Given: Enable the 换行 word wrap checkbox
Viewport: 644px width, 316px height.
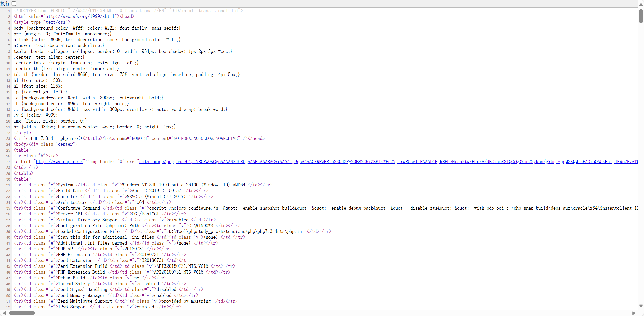Looking at the screenshot, I should (x=14, y=3).
